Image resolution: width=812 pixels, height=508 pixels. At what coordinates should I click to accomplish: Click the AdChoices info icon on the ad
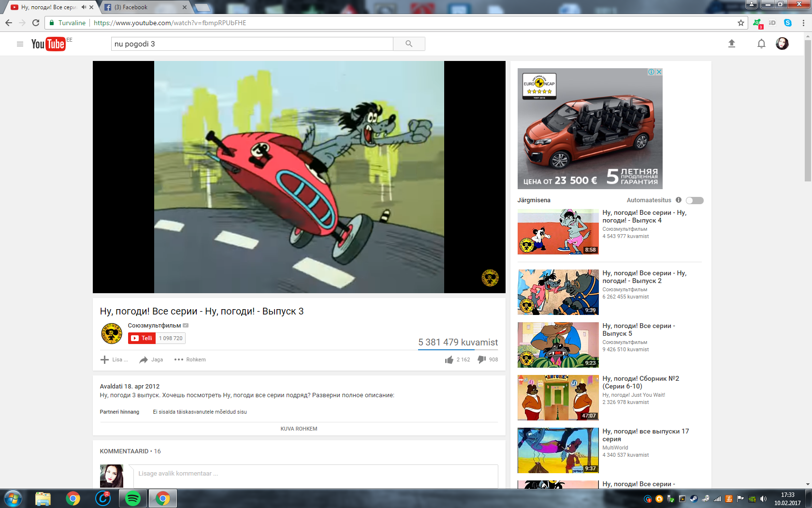(x=652, y=72)
